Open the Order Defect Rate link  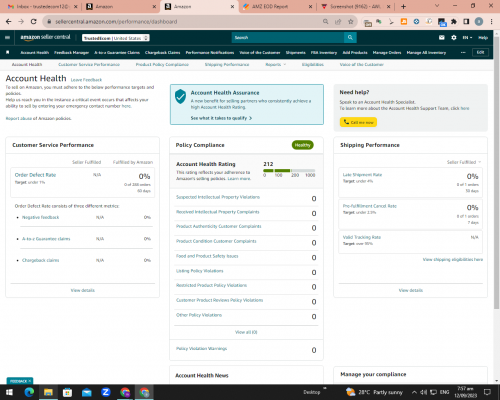(35, 175)
